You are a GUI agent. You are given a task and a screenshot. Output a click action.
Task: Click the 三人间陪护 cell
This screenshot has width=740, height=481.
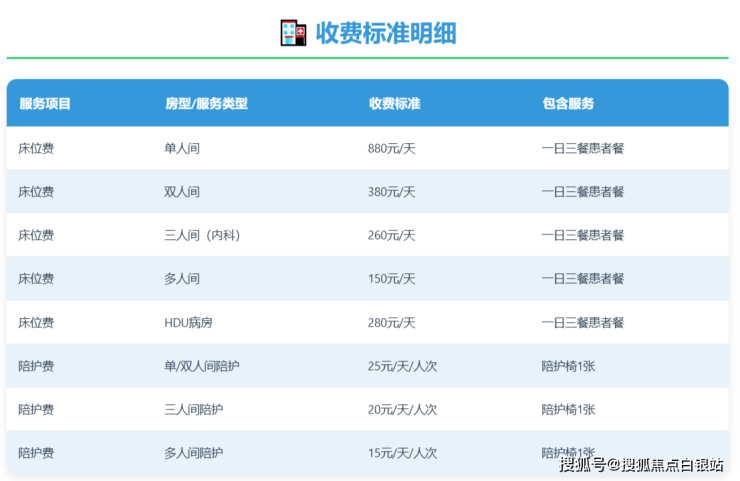point(194,409)
